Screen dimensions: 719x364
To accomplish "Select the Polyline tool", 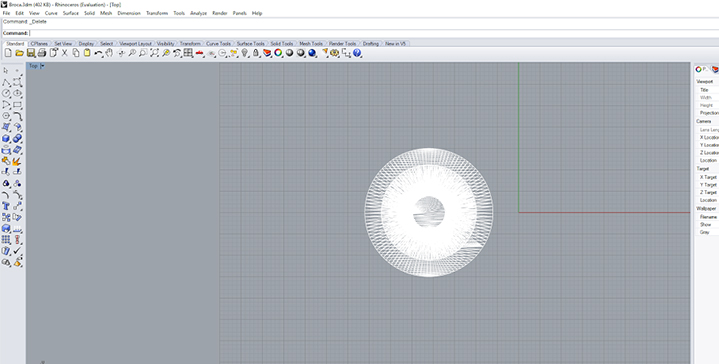I will [x=6, y=83].
